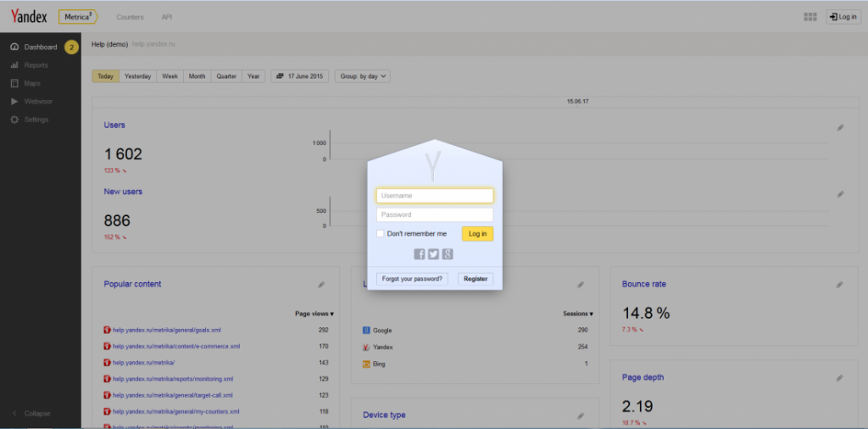This screenshot has height=429, width=868.
Task: Click the Password field
Action: click(435, 214)
